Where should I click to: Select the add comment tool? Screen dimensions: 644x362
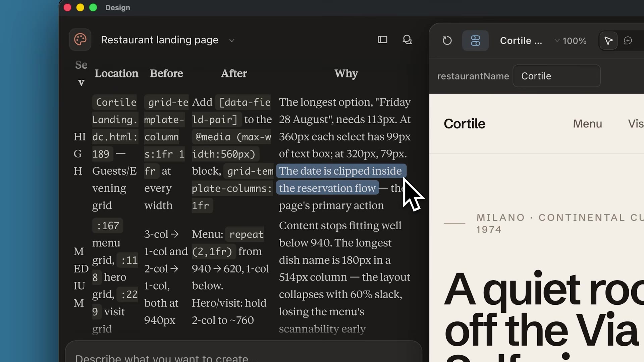coord(628,41)
